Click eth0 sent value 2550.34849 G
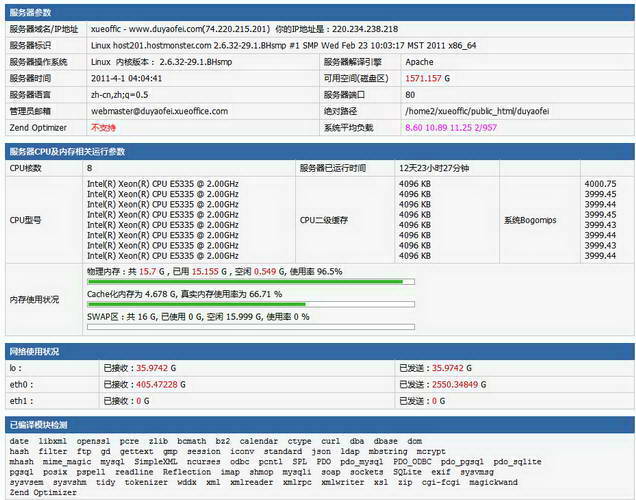 (459, 384)
